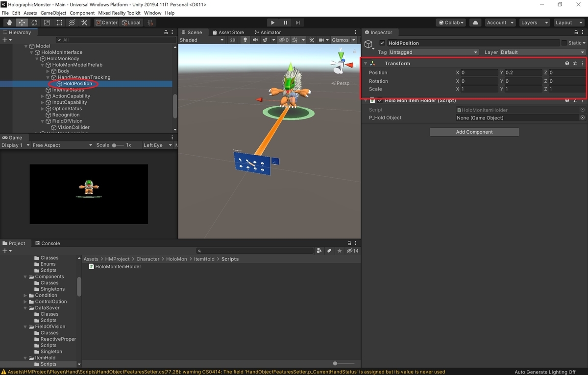
Task: Select the Rotate tool
Action: [x=34, y=23]
